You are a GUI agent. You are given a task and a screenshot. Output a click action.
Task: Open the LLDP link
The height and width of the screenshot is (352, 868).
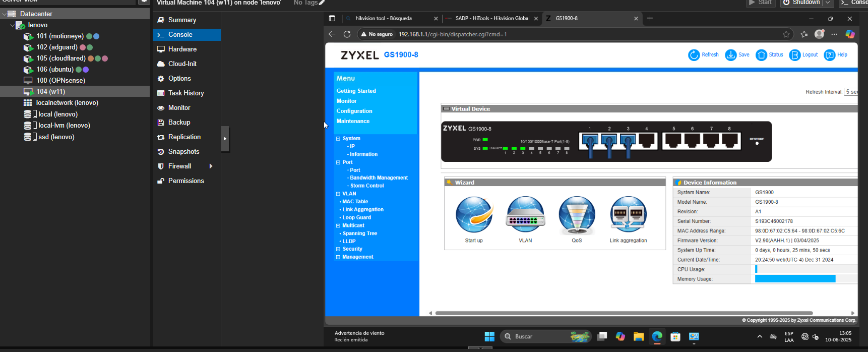click(349, 242)
